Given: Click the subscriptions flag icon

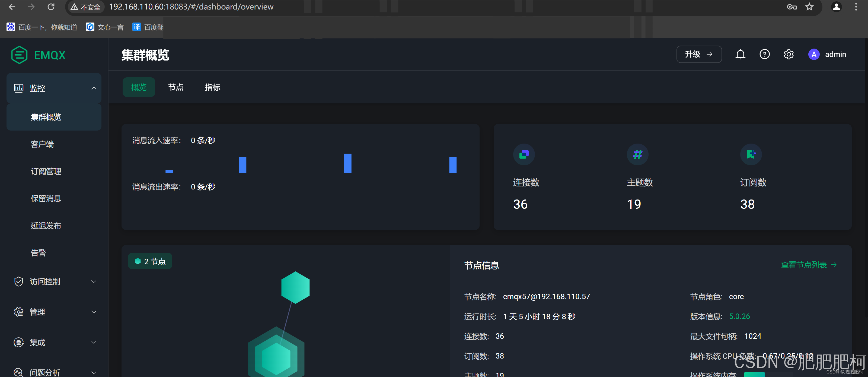Looking at the screenshot, I should [x=751, y=154].
